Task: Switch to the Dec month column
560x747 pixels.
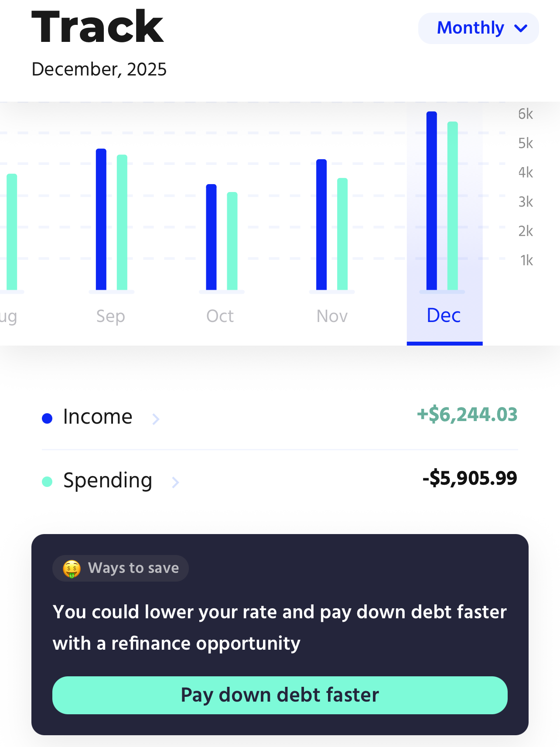Action: click(x=444, y=315)
